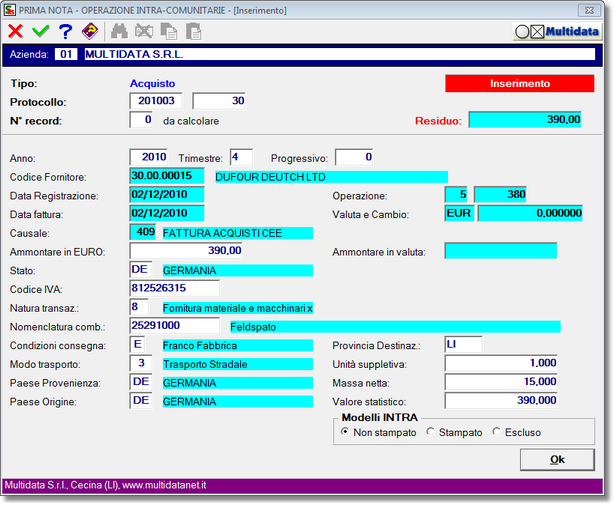Select the Non stampato radio option
Screen dimensions: 614x505
pyautogui.click(x=345, y=432)
